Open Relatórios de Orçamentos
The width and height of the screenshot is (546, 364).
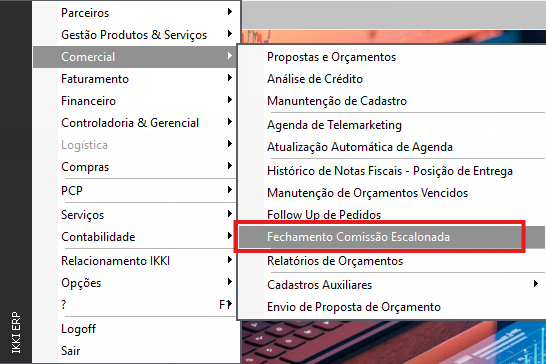391,261
